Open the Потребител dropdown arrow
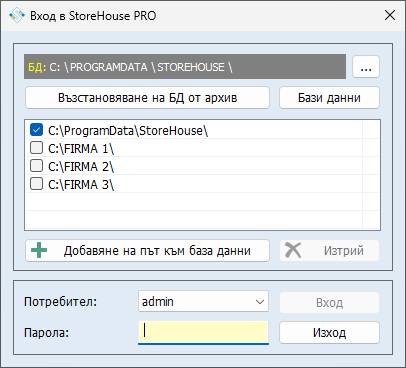This screenshot has width=406, height=368. point(260,302)
